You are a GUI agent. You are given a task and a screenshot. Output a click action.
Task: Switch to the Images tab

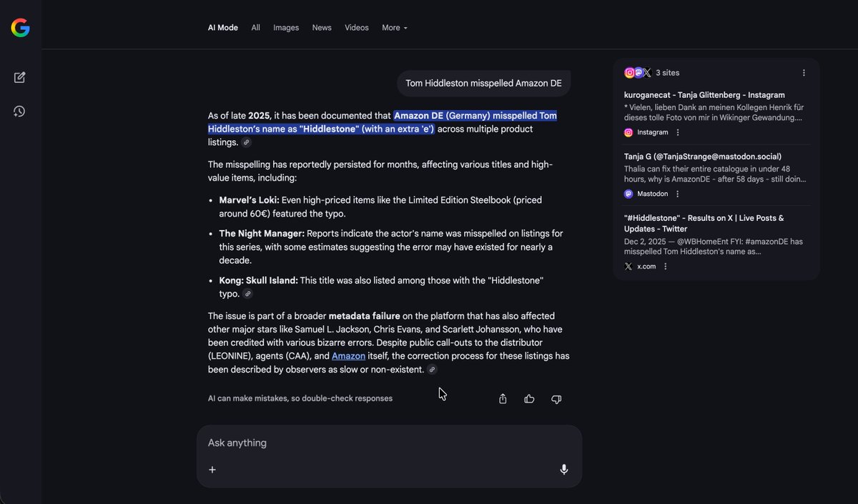click(x=286, y=28)
